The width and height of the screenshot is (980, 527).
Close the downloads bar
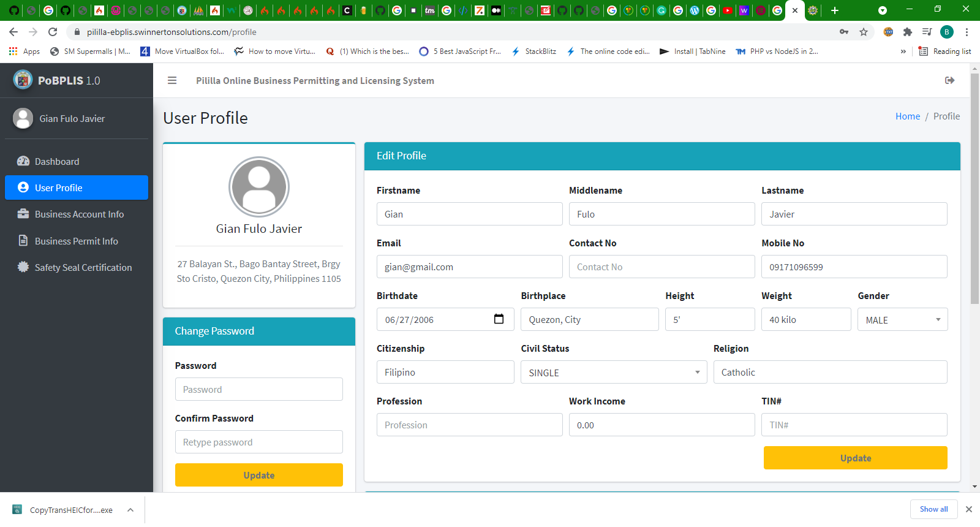tap(968, 509)
